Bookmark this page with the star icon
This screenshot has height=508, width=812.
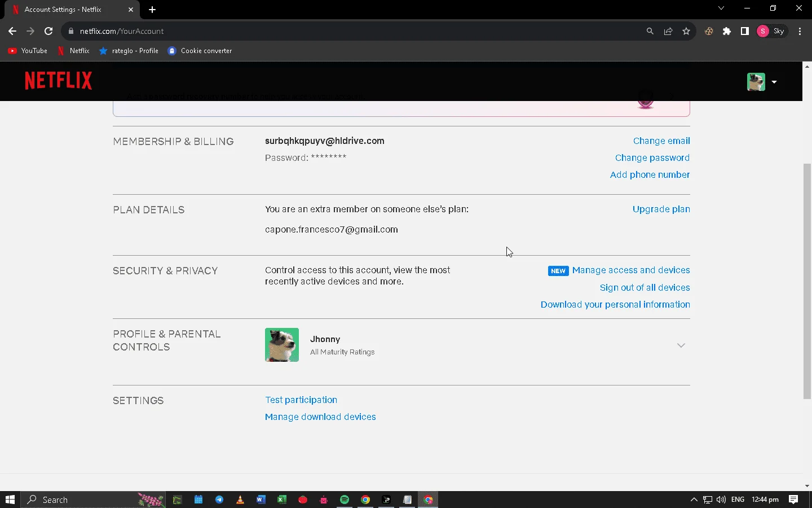[x=686, y=31]
